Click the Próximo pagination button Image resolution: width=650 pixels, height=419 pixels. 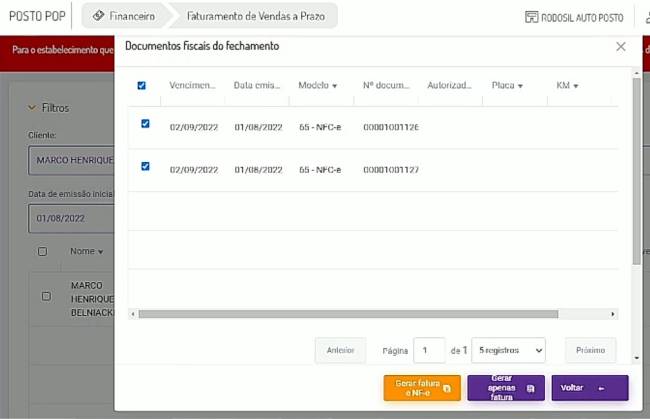click(590, 350)
